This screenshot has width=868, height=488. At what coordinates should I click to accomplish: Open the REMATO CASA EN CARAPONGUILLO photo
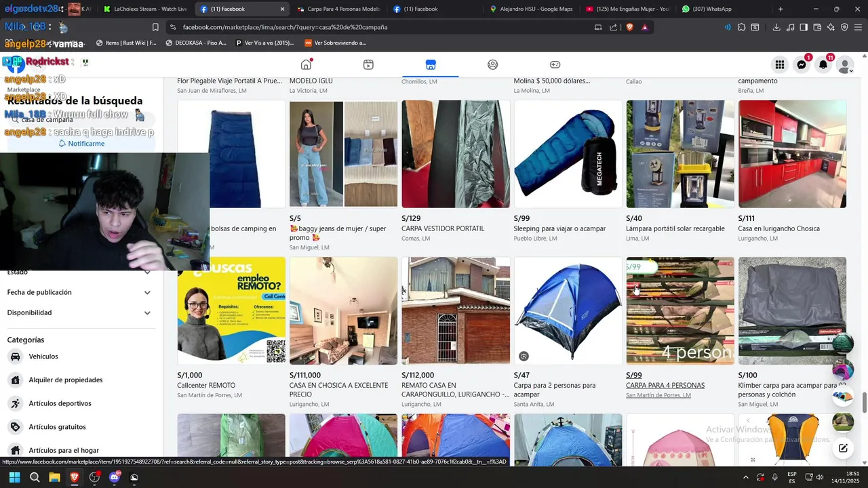[x=456, y=310]
